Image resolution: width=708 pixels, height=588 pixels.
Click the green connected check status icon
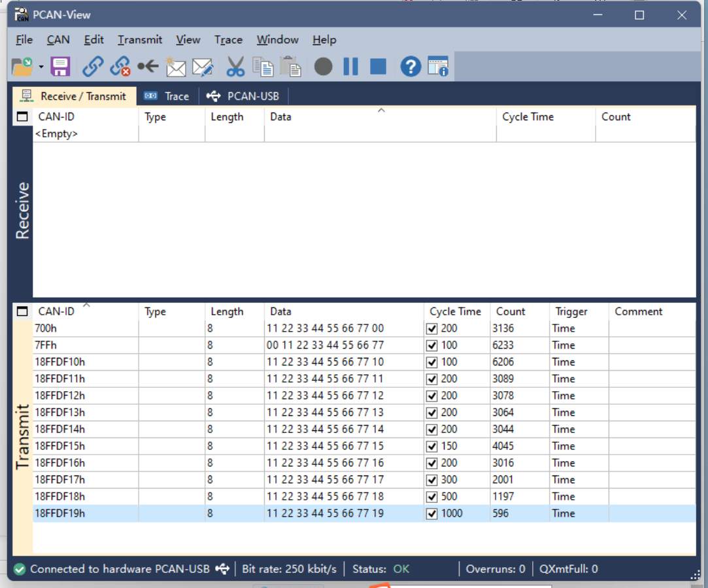tap(20, 569)
